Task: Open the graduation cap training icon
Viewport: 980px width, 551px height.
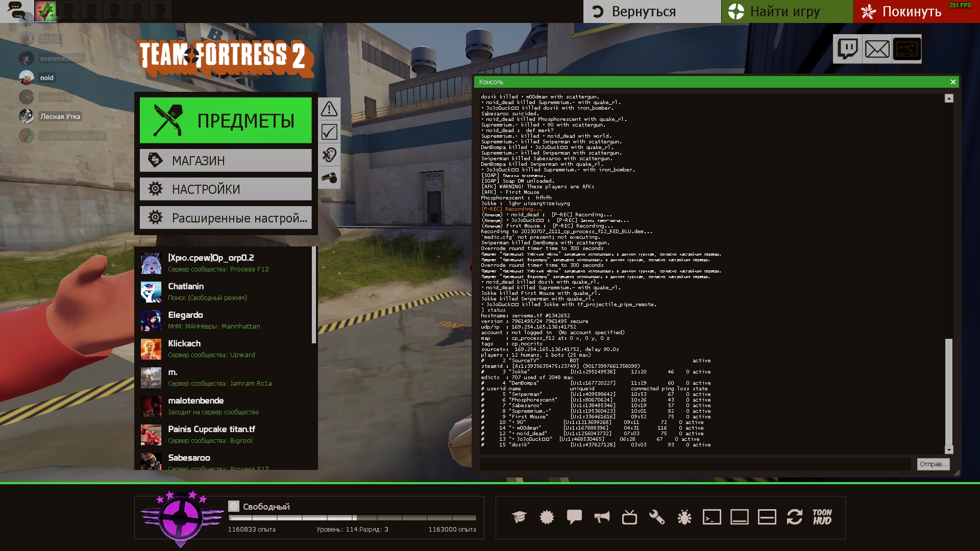Action: pos(519,517)
